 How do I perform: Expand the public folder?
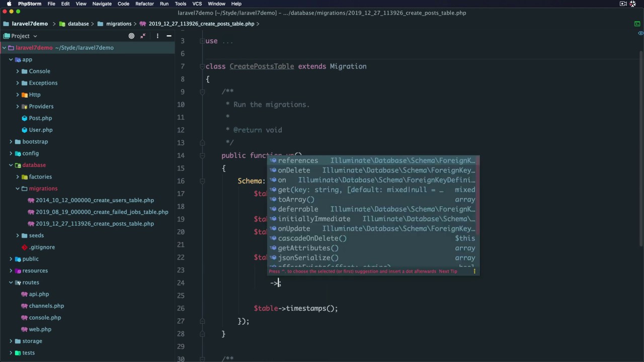coord(11,259)
